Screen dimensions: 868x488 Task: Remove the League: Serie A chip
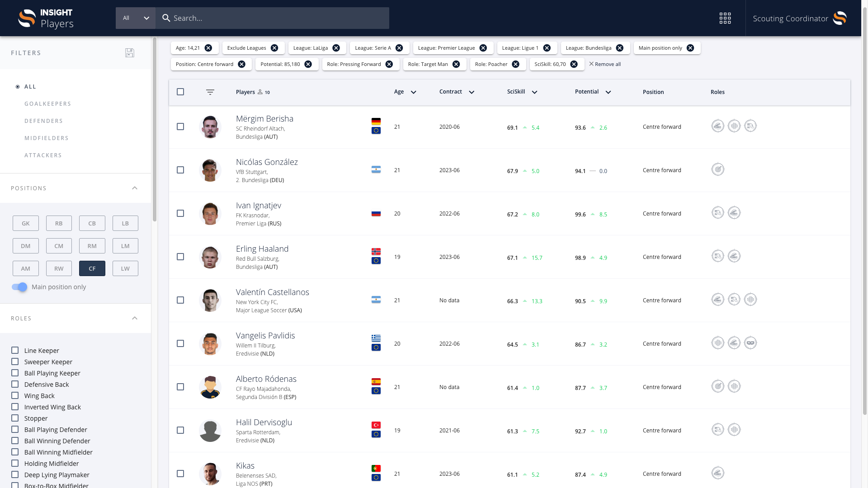pyautogui.click(x=399, y=48)
